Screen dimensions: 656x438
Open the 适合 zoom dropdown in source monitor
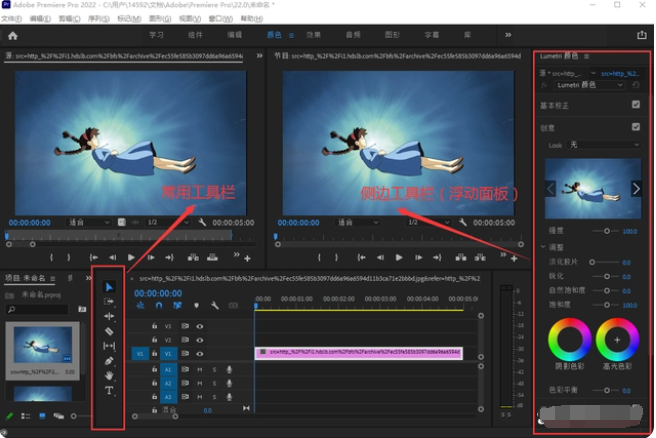click(86, 223)
